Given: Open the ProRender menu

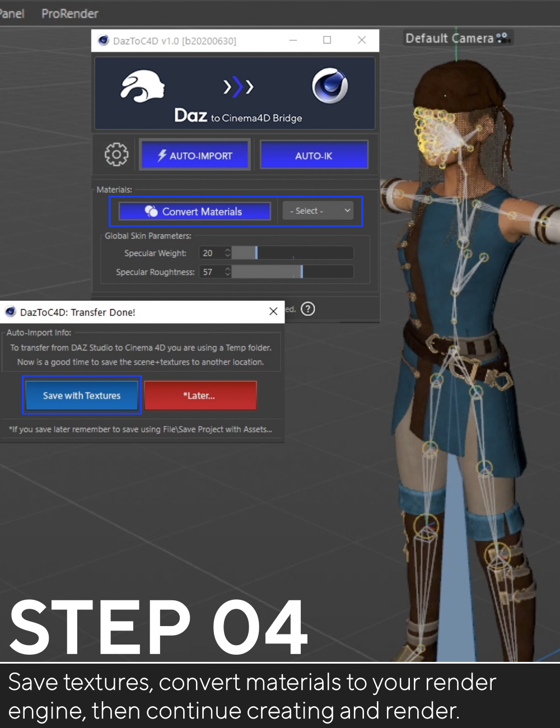Looking at the screenshot, I should pyautogui.click(x=70, y=13).
